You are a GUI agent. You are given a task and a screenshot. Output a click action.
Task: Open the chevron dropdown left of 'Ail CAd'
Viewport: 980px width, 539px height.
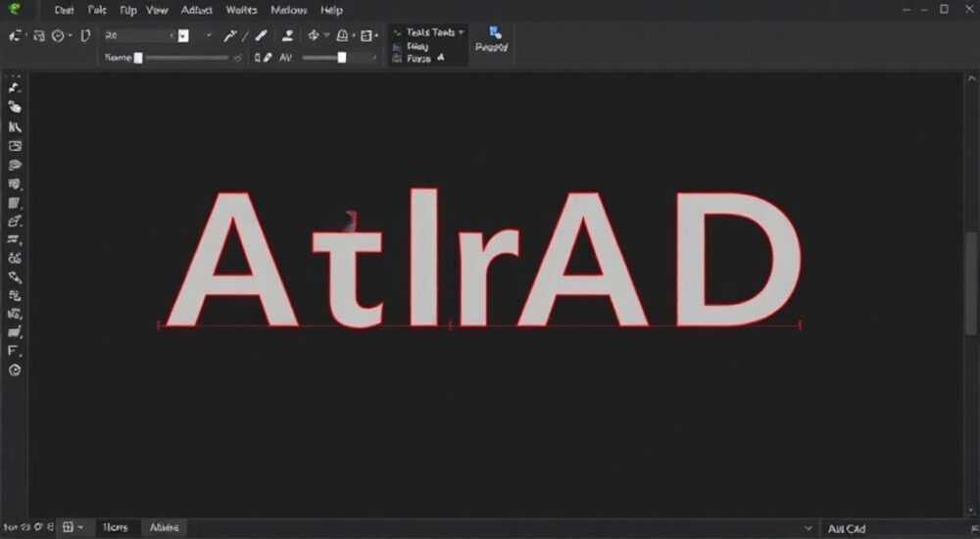[808, 528]
